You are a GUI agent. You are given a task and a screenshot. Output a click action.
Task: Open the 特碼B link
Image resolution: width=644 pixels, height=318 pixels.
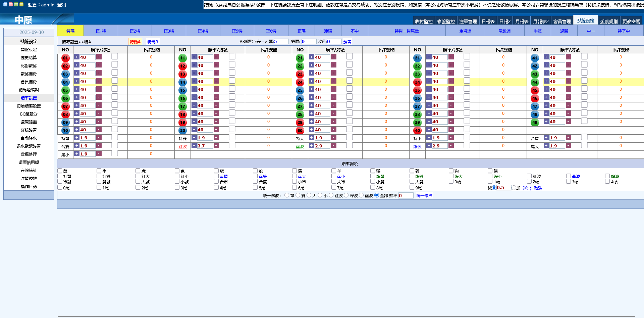pos(153,42)
